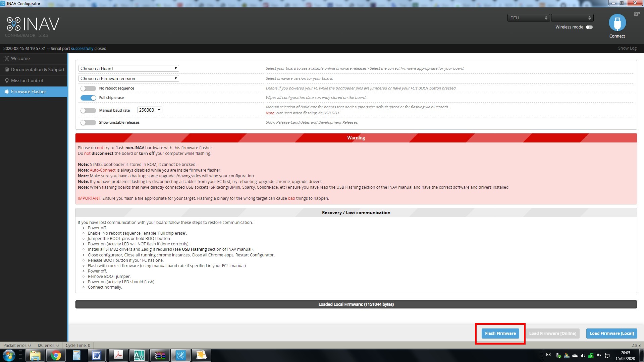Go to the Documentation & Support tab
The width and height of the screenshot is (644, 362).
click(38, 69)
